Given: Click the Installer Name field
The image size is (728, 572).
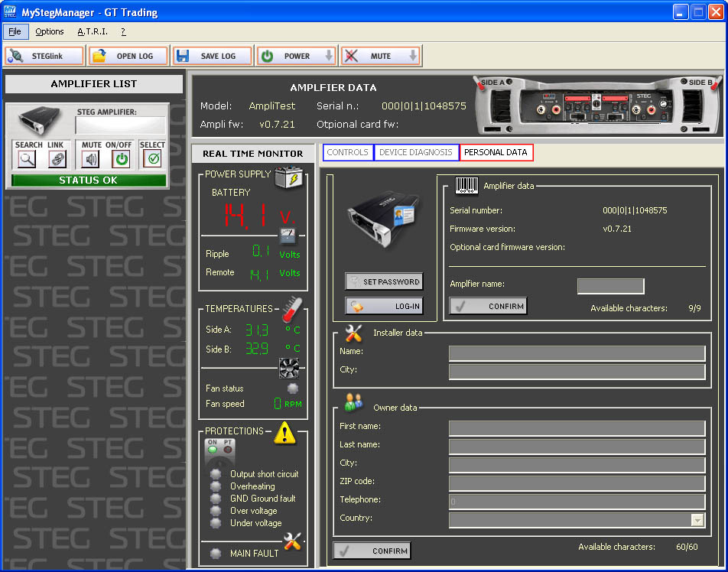Looking at the screenshot, I should (x=577, y=353).
